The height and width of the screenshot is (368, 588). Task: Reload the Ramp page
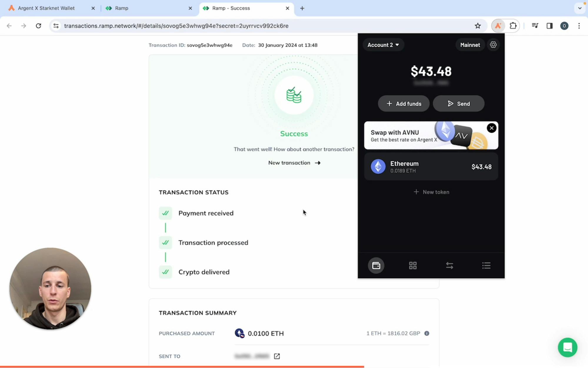coord(39,26)
